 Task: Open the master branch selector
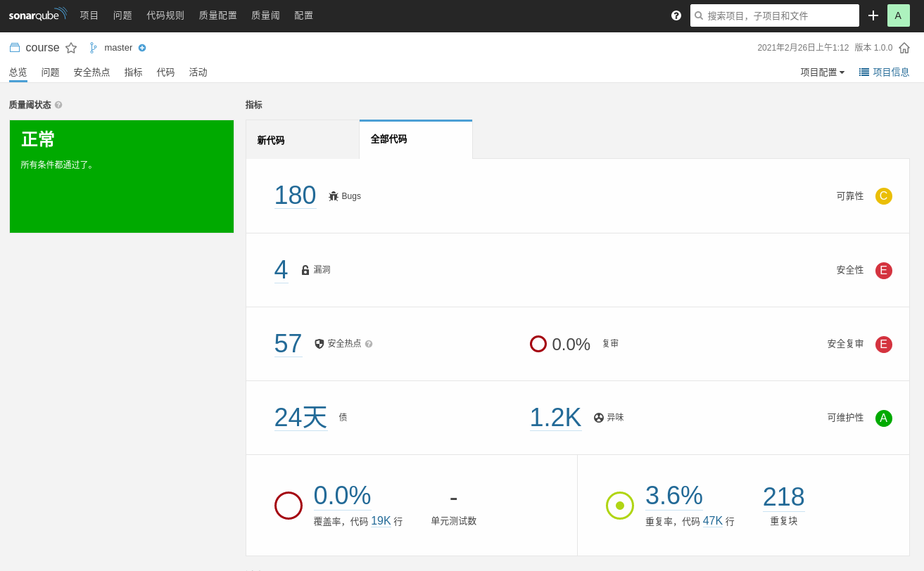coord(118,48)
